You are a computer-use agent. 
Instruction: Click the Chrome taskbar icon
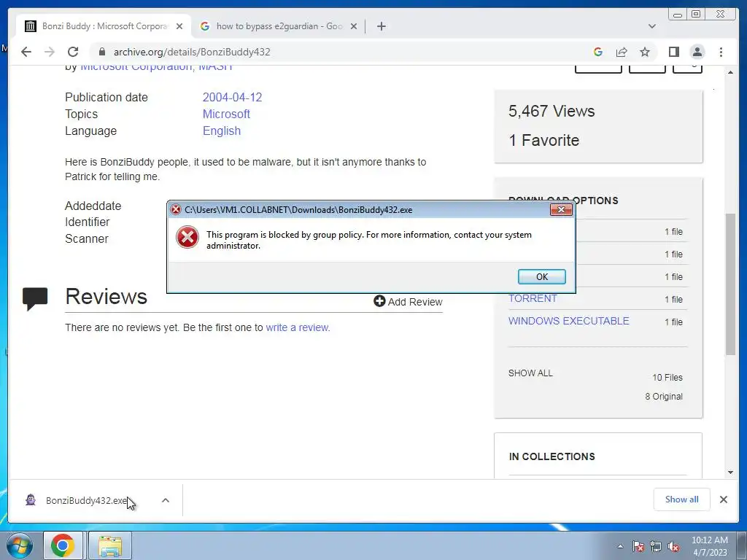[x=63, y=545]
